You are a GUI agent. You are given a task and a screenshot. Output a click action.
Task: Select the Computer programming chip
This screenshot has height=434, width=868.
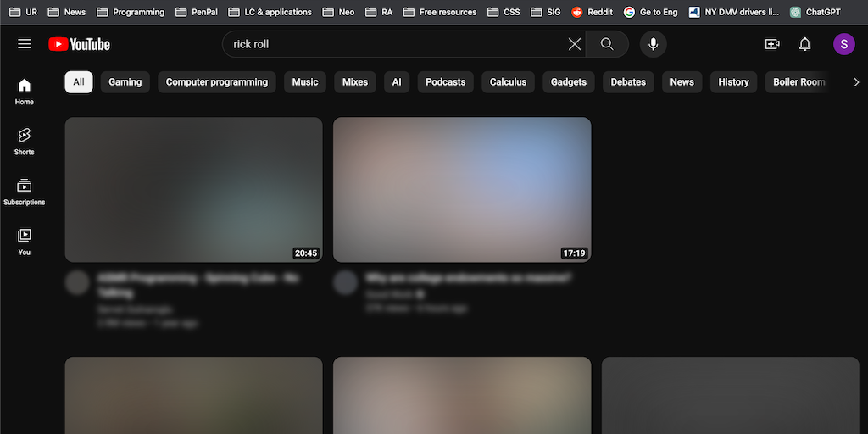[217, 82]
